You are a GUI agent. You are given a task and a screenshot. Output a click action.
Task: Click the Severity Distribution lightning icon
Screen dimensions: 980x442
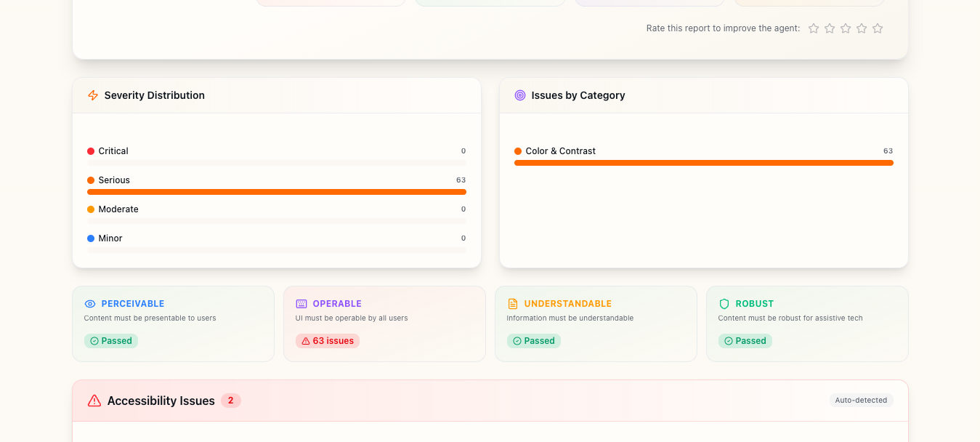[93, 95]
